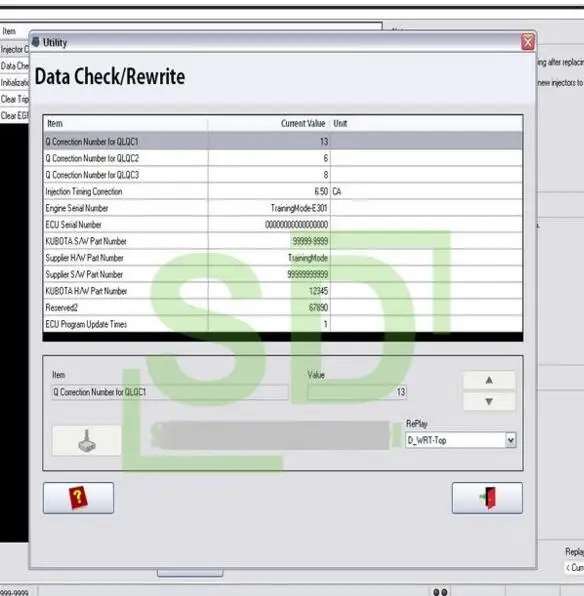The height and width of the screenshot is (596, 584).
Task: Click the red help book icon button
Action: tap(78, 498)
